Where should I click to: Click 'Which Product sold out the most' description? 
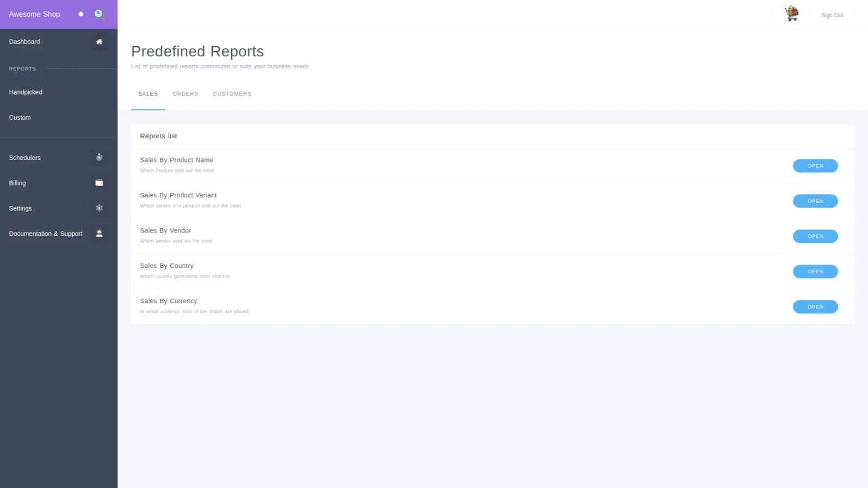[177, 170]
